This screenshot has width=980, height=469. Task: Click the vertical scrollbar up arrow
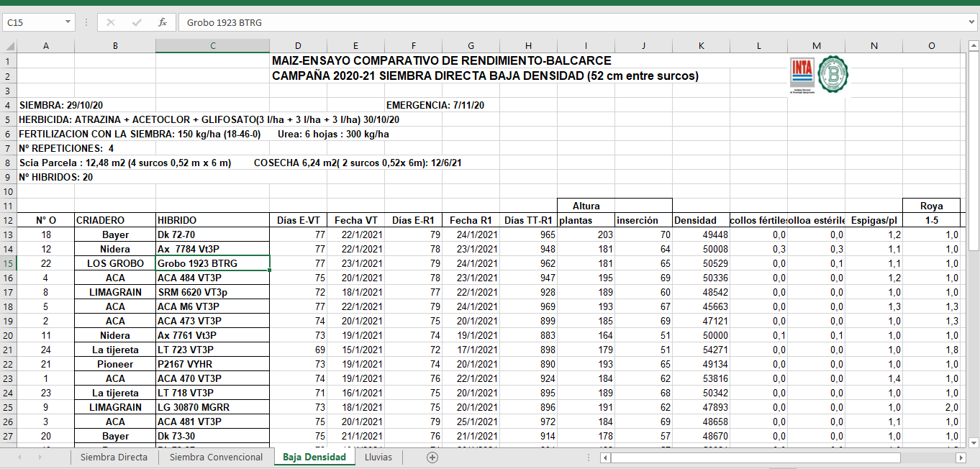(x=973, y=46)
